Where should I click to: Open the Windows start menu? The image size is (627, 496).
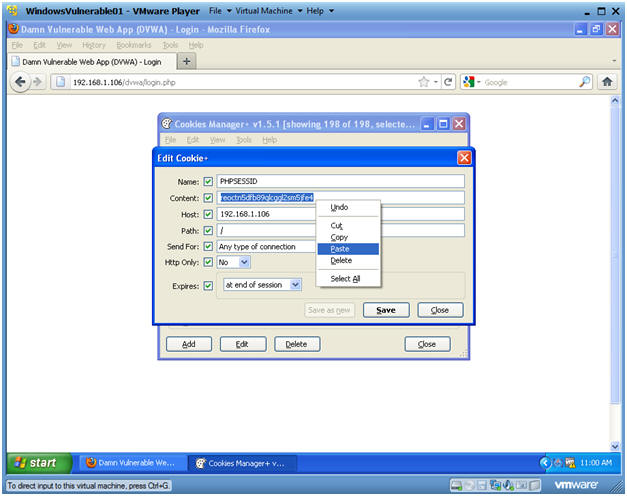click(x=39, y=463)
